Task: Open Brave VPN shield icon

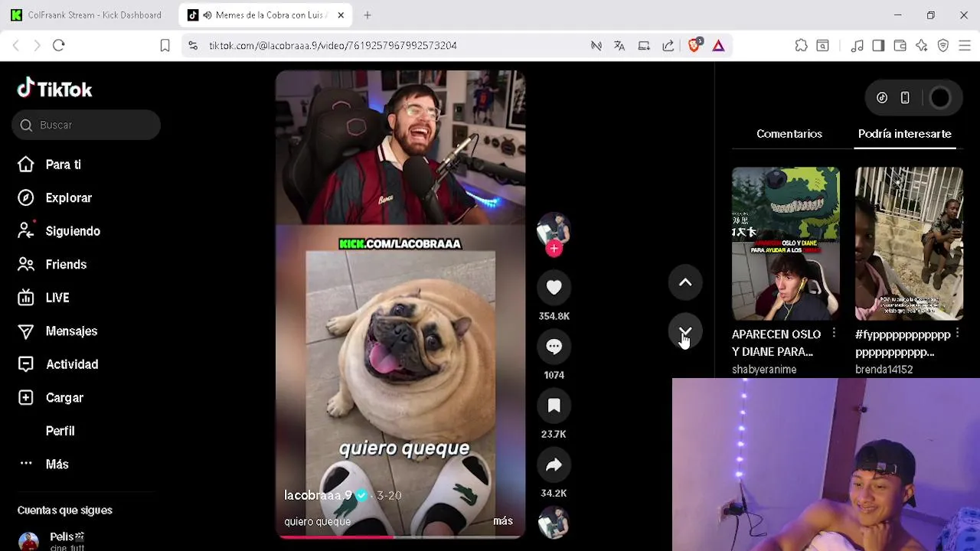Action: coord(943,45)
